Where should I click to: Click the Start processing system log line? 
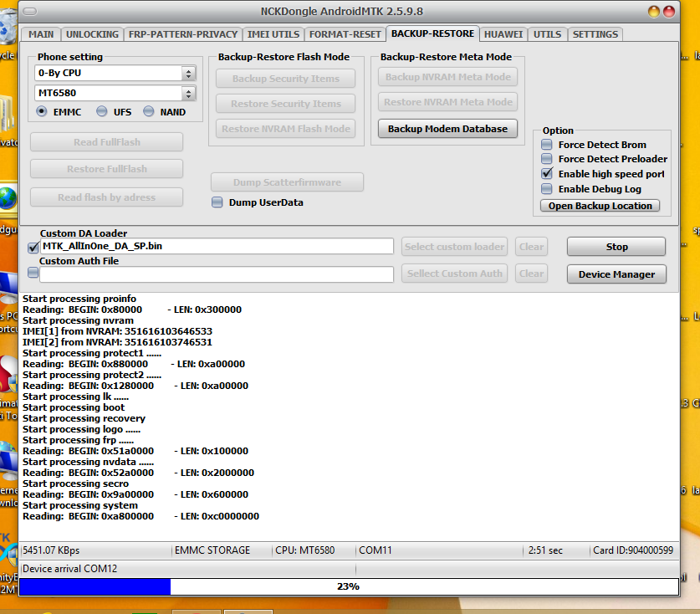[80, 505]
